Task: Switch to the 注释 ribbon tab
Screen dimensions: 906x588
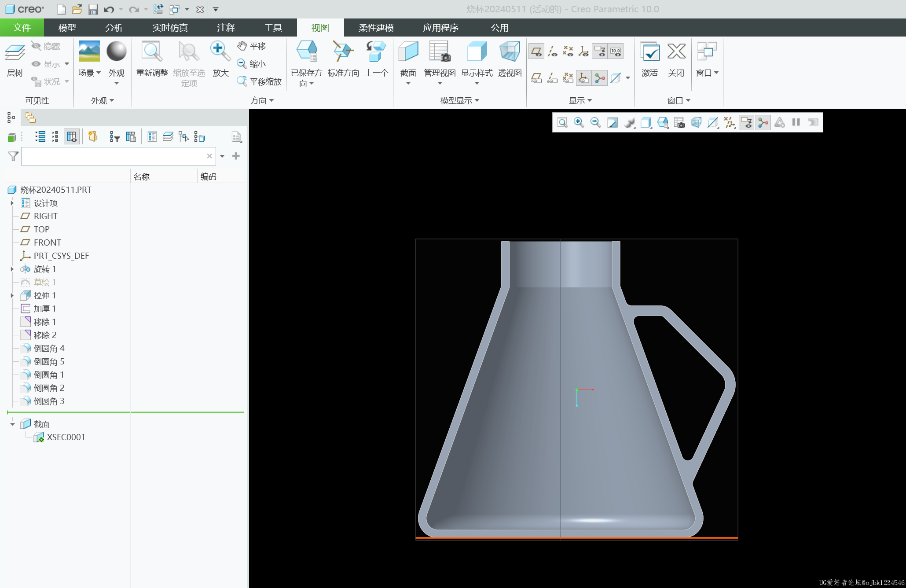Action: pyautogui.click(x=226, y=28)
